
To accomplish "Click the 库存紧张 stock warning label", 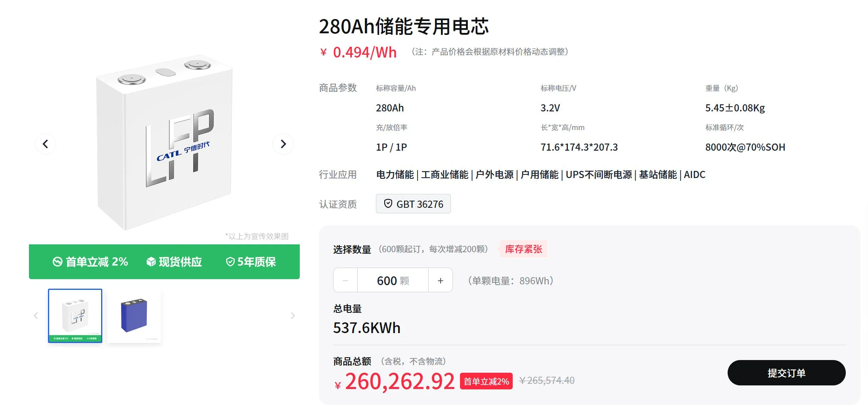I will 523,249.
